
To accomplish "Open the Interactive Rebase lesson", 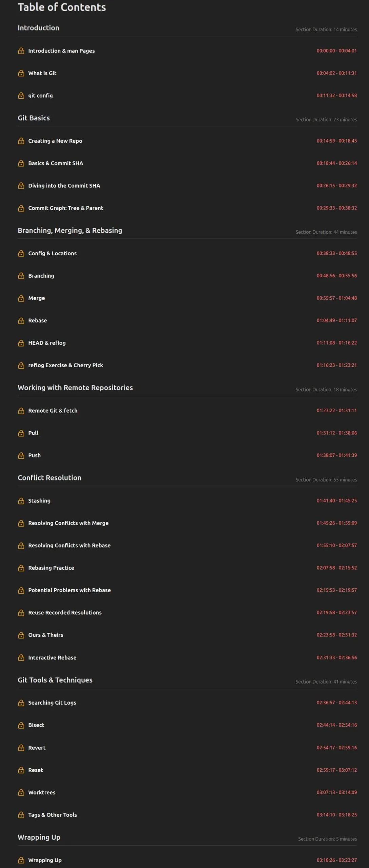I will coord(52,657).
